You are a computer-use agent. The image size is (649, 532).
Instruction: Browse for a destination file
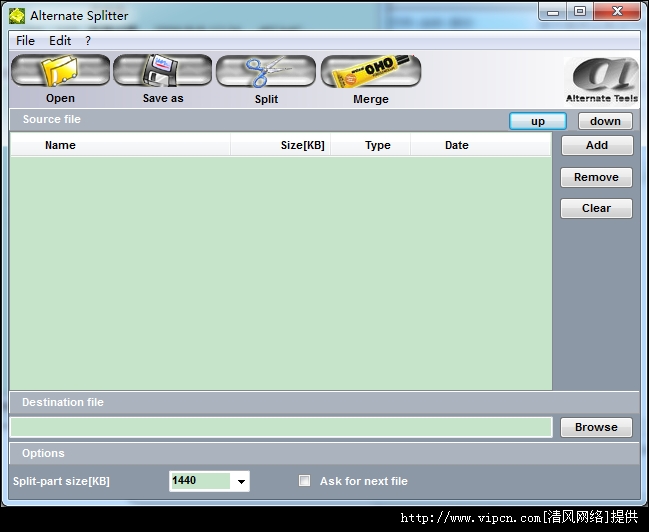click(596, 427)
